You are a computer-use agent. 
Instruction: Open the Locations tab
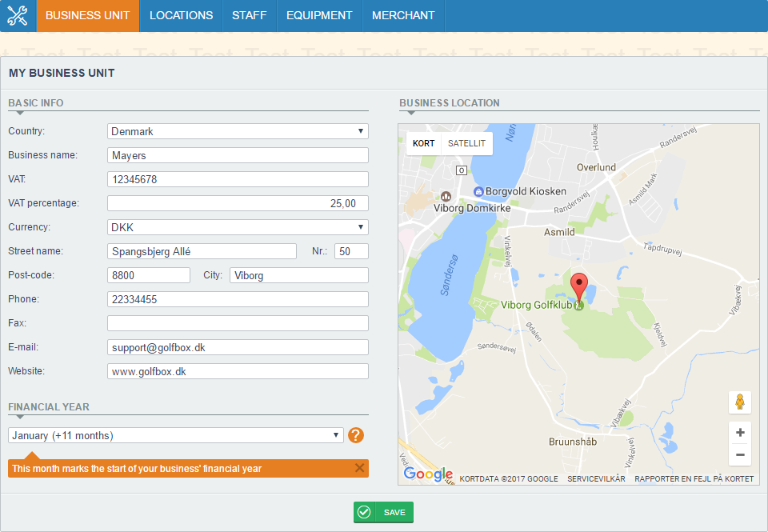coord(181,15)
